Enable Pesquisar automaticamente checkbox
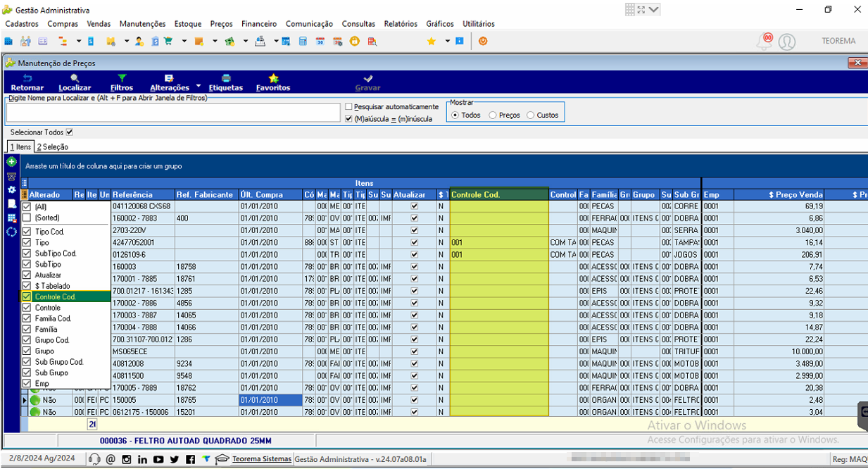Viewport: 868px width, 469px height. click(349, 107)
